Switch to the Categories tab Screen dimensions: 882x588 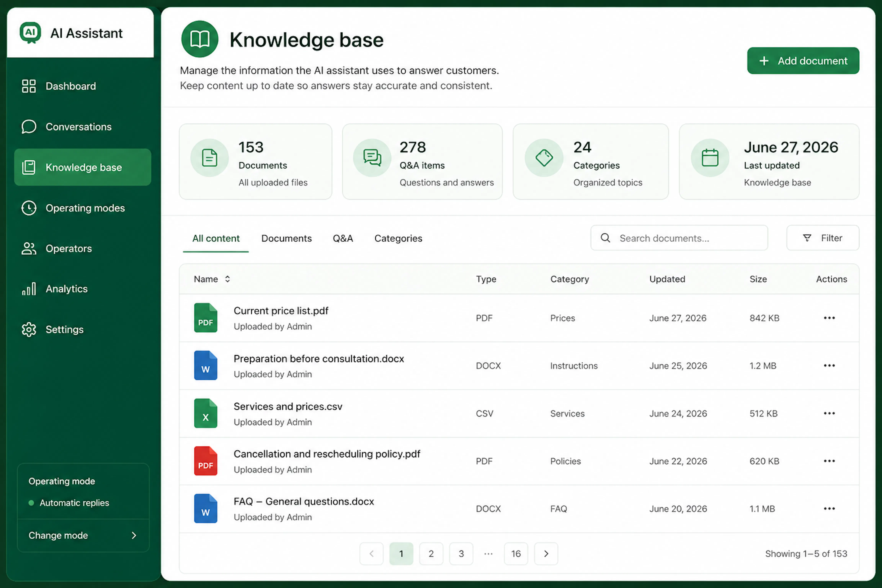tap(398, 238)
